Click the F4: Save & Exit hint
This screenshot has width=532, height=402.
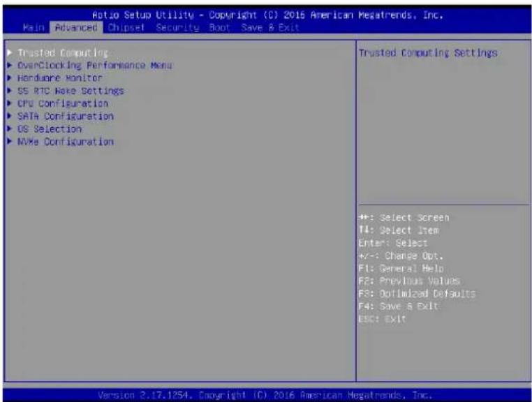click(399, 306)
